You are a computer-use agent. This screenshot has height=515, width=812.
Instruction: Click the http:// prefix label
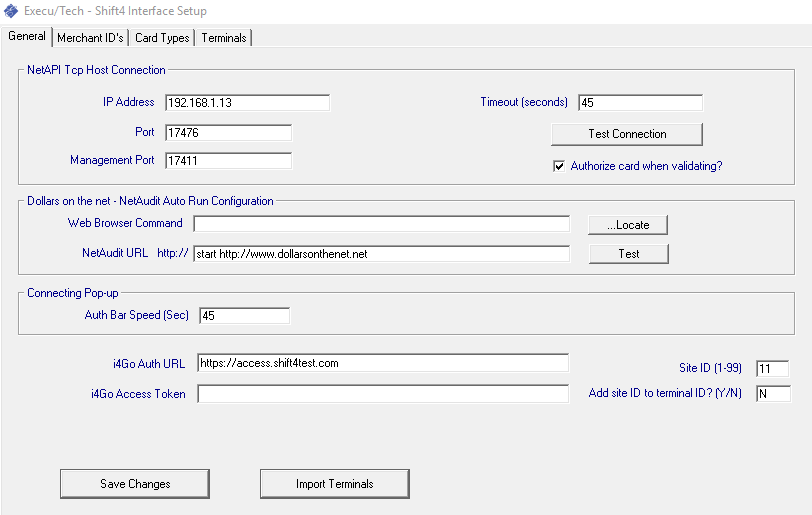click(x=172, y=253)
